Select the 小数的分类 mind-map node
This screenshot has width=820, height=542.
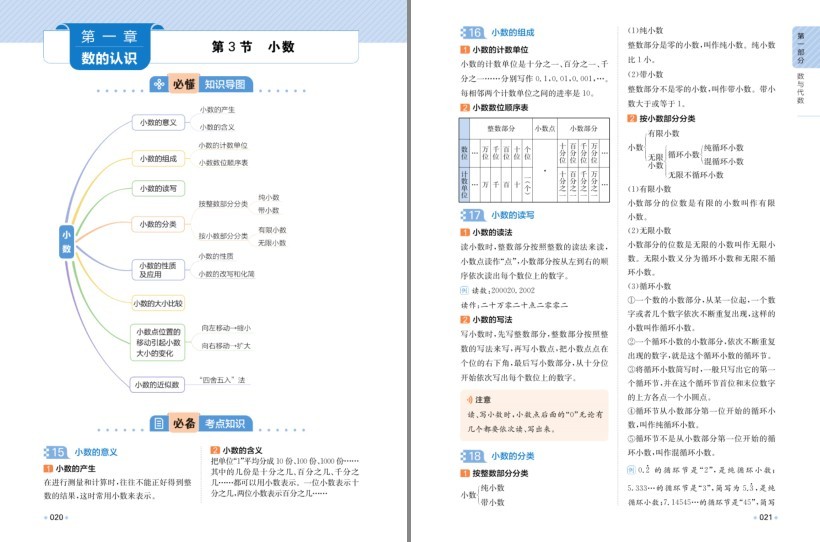[x=158, y=224]
